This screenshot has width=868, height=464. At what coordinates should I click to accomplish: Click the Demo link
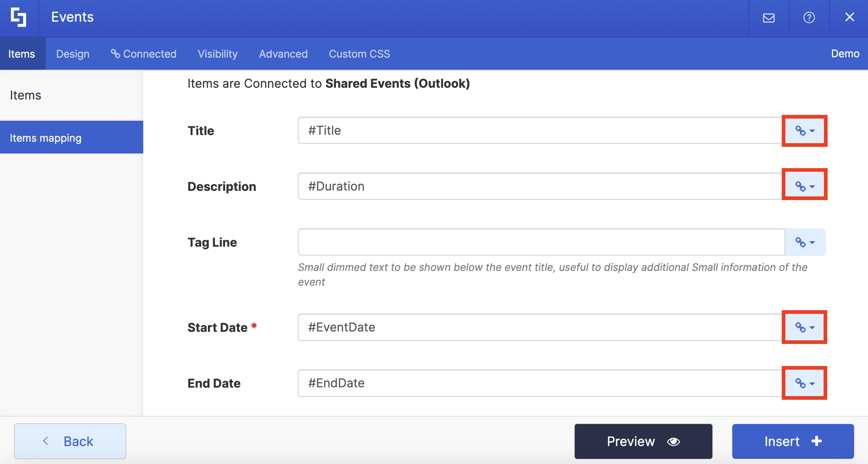(845, 54)
